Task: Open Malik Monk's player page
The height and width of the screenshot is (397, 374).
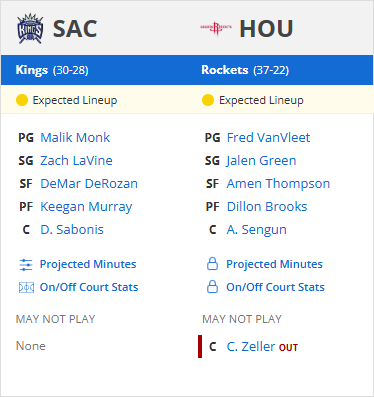Action: (x=75, y=138)
